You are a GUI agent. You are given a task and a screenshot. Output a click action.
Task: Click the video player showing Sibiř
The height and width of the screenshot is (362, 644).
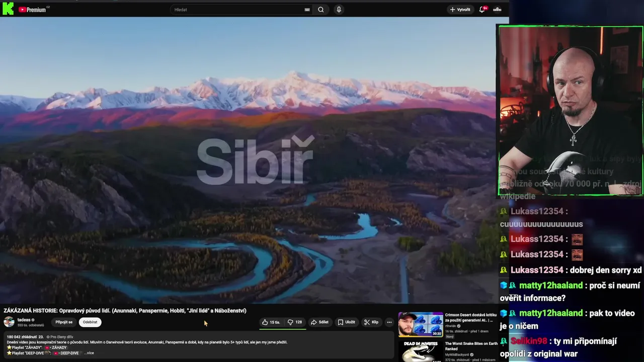(x=248, y=160)
